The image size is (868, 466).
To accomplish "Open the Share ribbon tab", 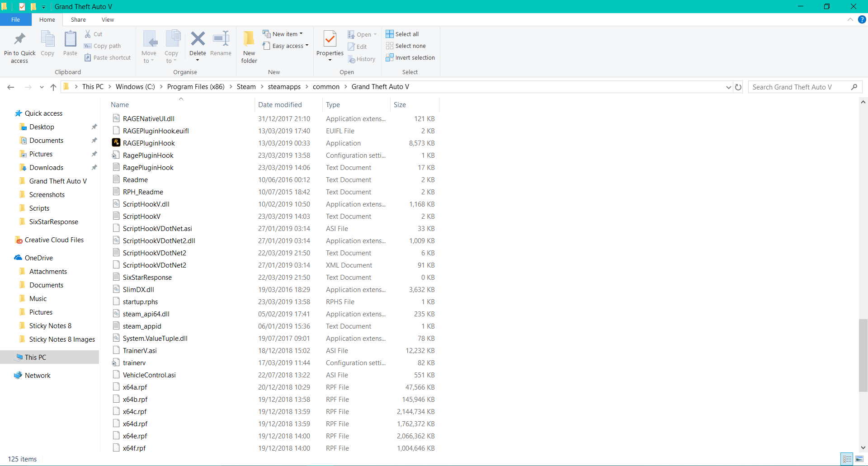I will [78, 20].
